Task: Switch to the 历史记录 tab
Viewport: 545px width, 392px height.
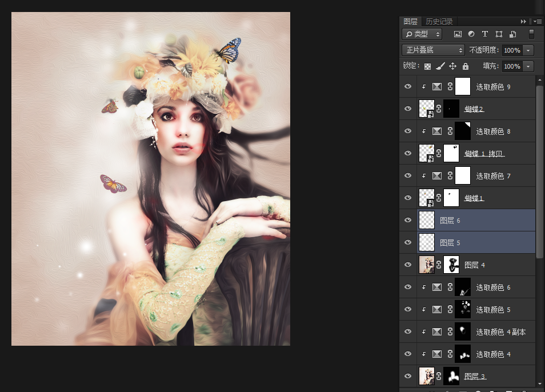Action: click(x=439, y=22)
